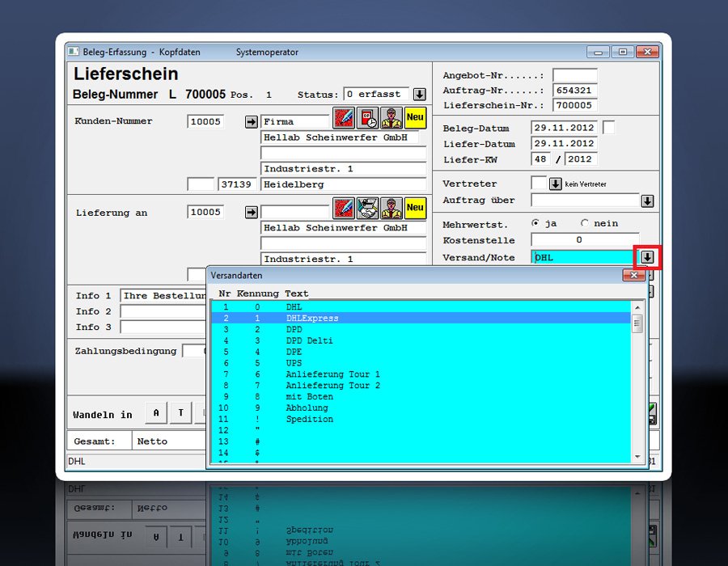The width and height of the screenshot is (728, 566).
Task: Select Mehrwertst. 'nein' radio button
Action: 585,223
